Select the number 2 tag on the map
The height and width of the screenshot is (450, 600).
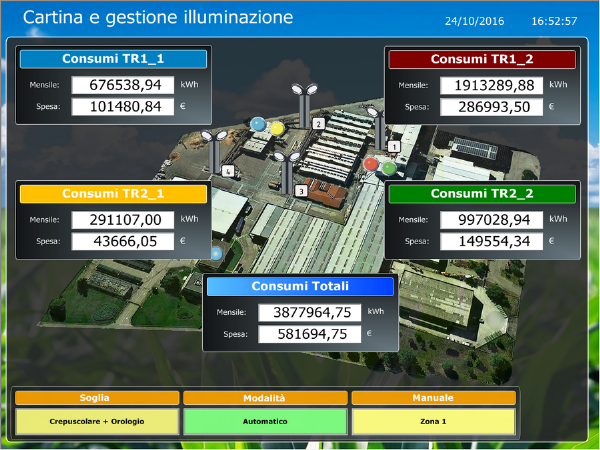coord(318,124)
